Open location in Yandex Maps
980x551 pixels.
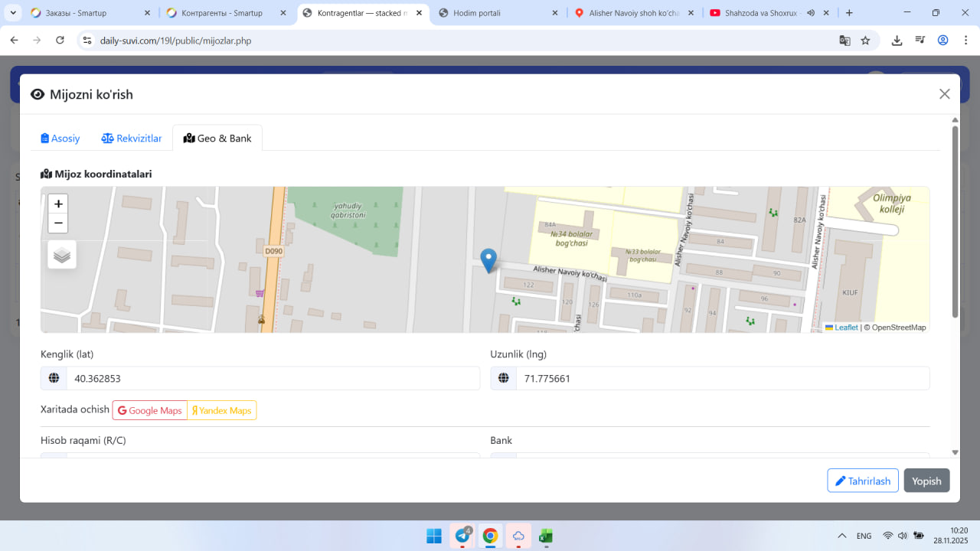[x=222, y=410]
